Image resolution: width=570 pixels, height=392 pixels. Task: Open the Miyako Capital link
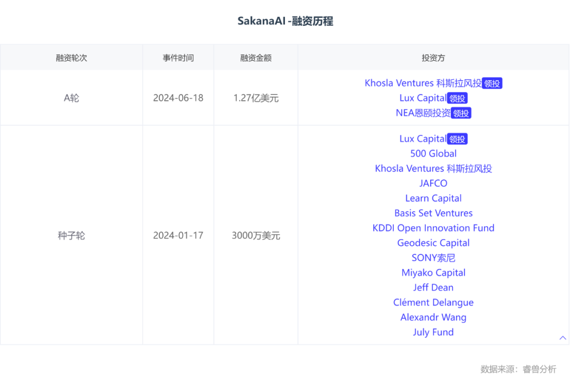[x=433, y=273]
